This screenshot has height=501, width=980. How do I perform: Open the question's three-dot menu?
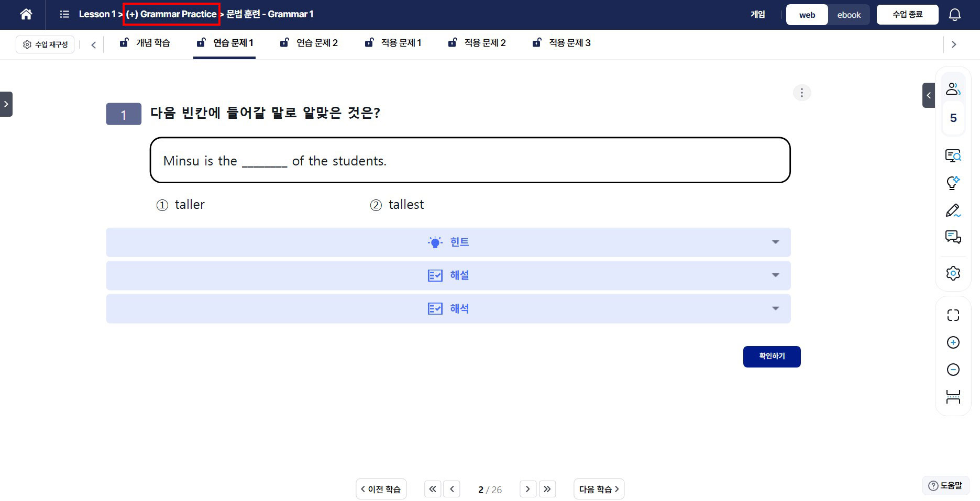pyautogui.click(x=801, y=93)
